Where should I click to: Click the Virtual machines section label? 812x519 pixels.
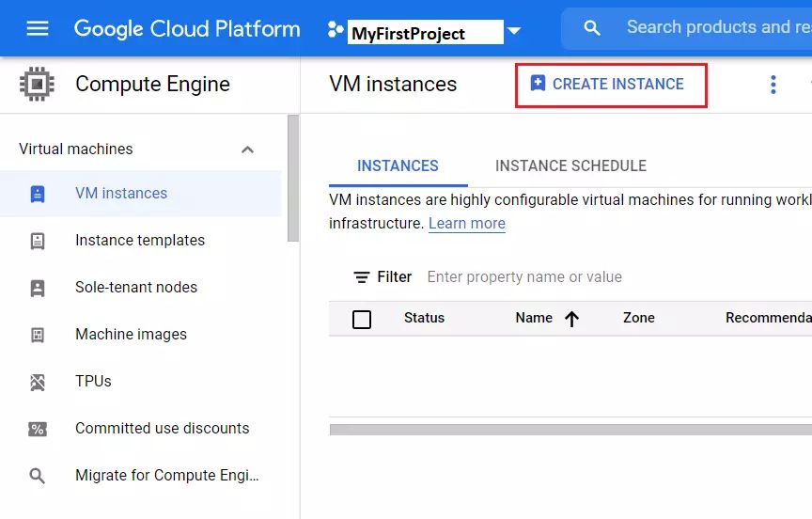76,149
